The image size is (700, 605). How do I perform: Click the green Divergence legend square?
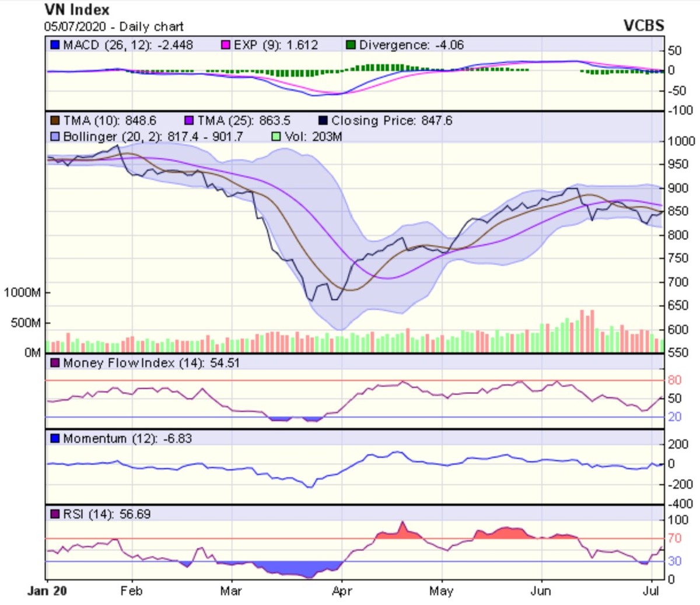351,45
